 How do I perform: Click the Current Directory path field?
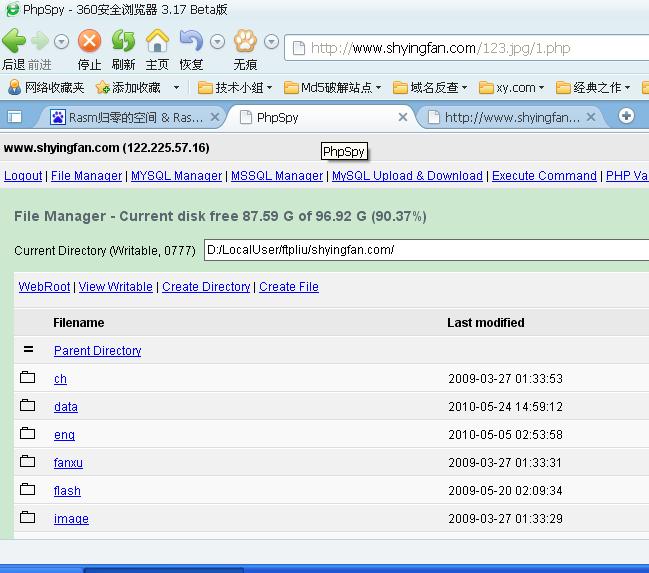click(x=426, y=250)
